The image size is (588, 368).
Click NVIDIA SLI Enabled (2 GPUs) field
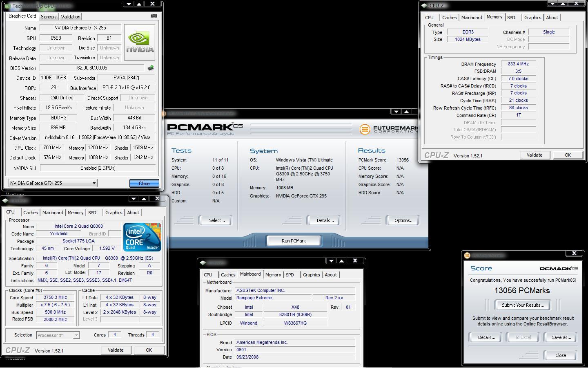pyautogui.click(x=98, y=168)
